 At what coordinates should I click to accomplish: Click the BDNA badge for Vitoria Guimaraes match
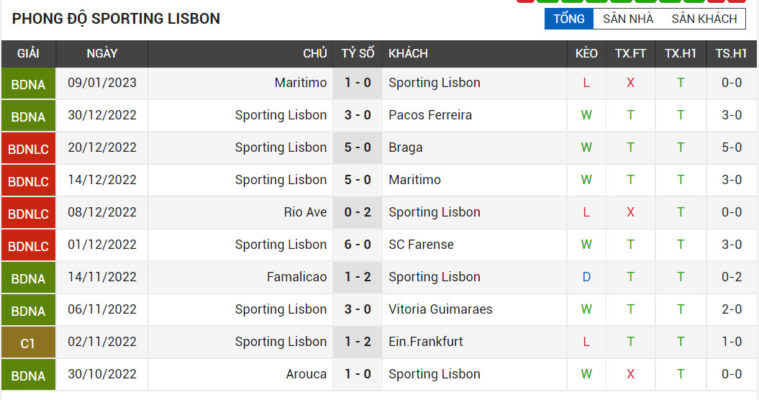tap(28, 310)
